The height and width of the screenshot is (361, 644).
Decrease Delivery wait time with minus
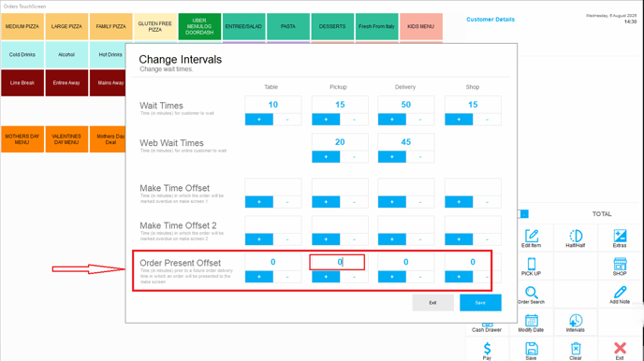[x=420, y=120]
